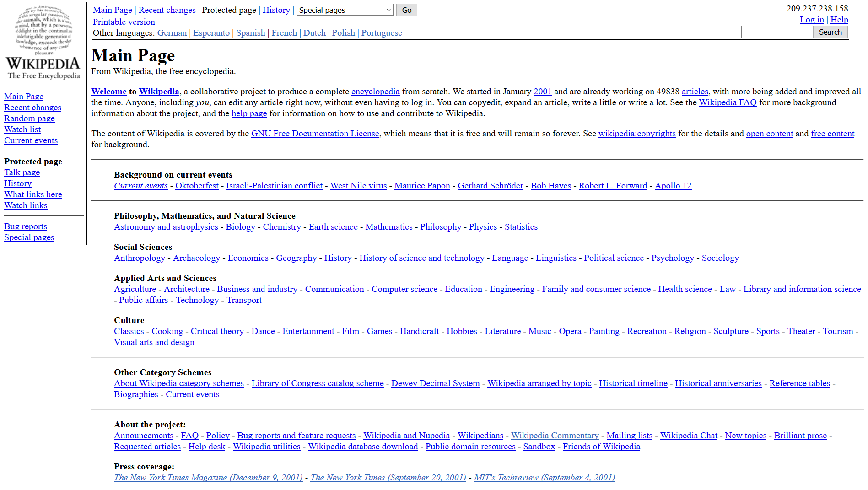The height and width of the screenshot is (490, 868).
Task: Switch to the German language version
Action: (172, 33)
